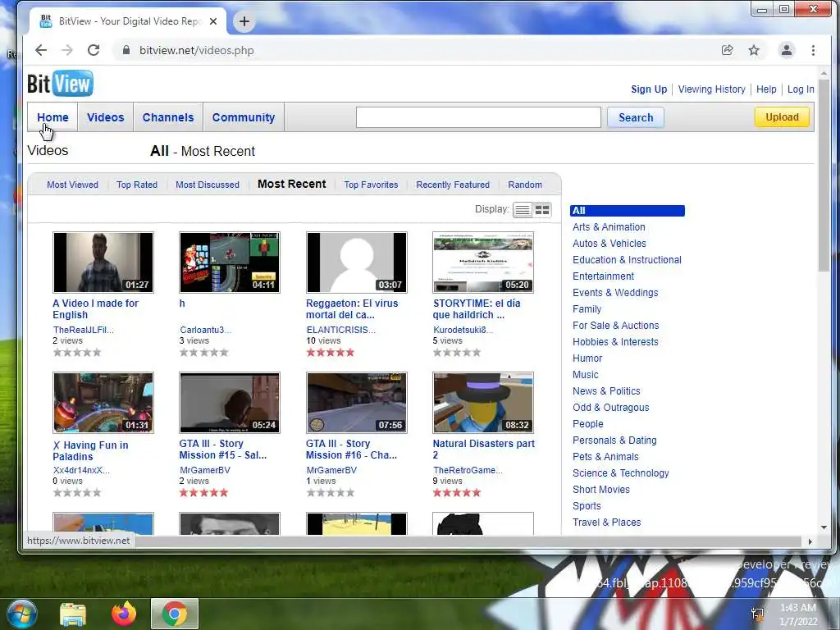Open the Videos navigation tab

tap(106, 117)
